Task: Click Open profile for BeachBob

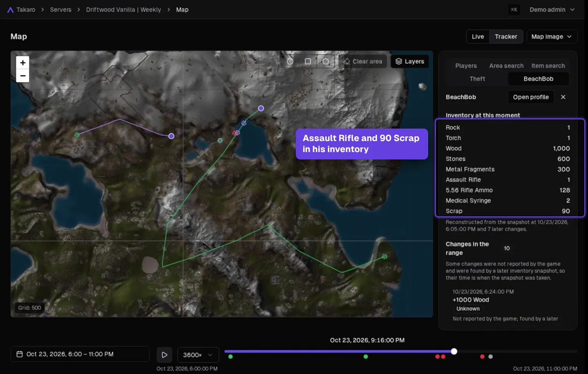Action: (x=531, y=97)
